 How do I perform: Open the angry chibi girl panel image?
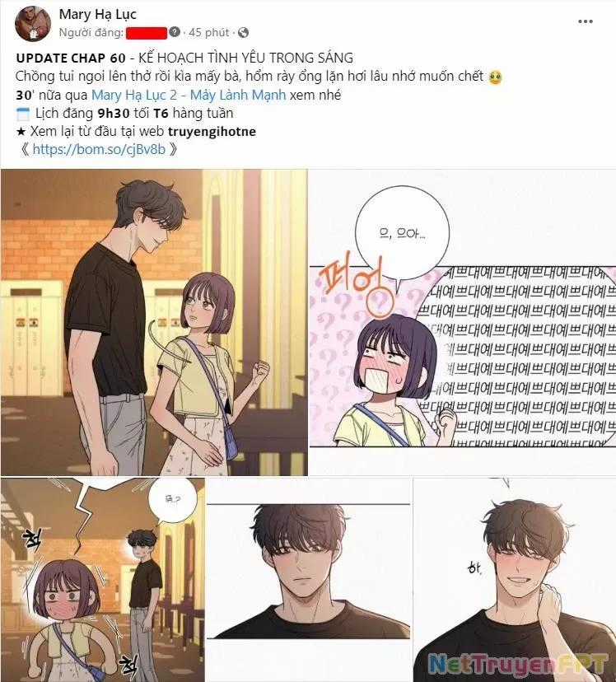pos(103,580)
